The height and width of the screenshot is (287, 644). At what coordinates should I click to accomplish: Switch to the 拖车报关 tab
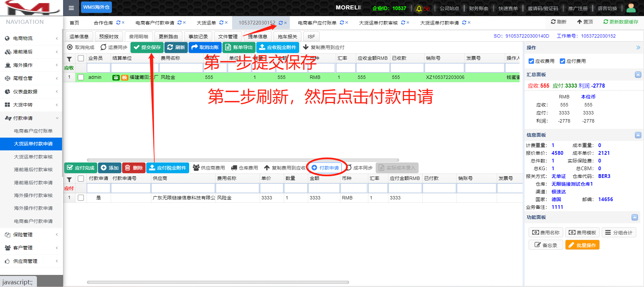(x=287, y=36)
